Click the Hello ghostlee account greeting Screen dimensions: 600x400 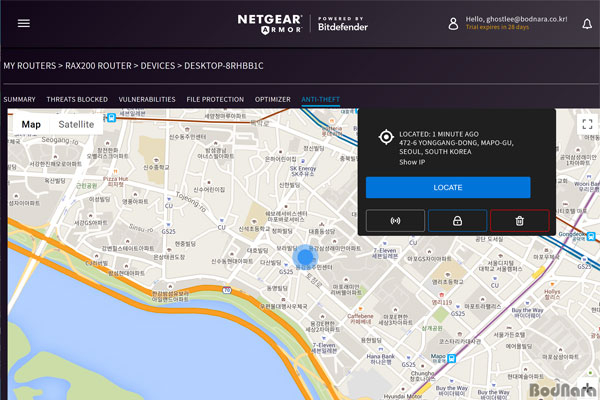(516, 19)
